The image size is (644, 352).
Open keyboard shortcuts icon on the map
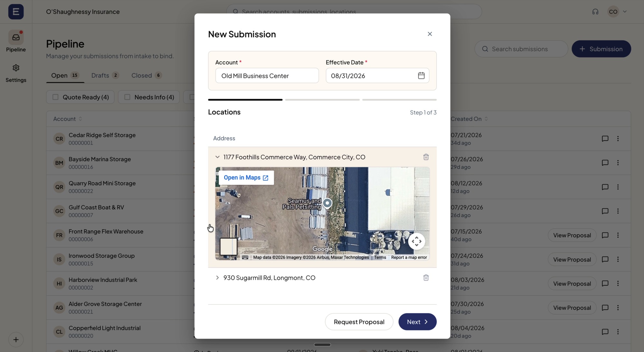point(245,257)
